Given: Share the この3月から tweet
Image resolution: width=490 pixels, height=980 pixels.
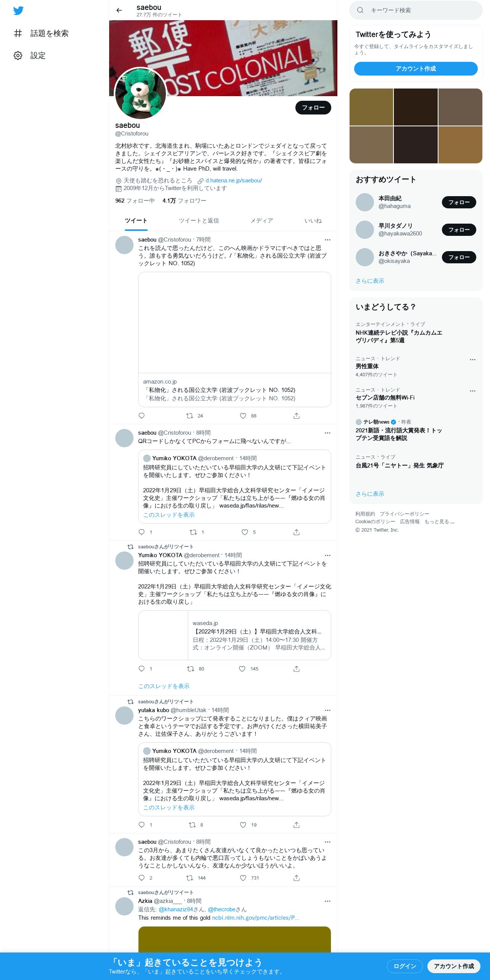Looking at the screenshot, I should pos(297,878).
